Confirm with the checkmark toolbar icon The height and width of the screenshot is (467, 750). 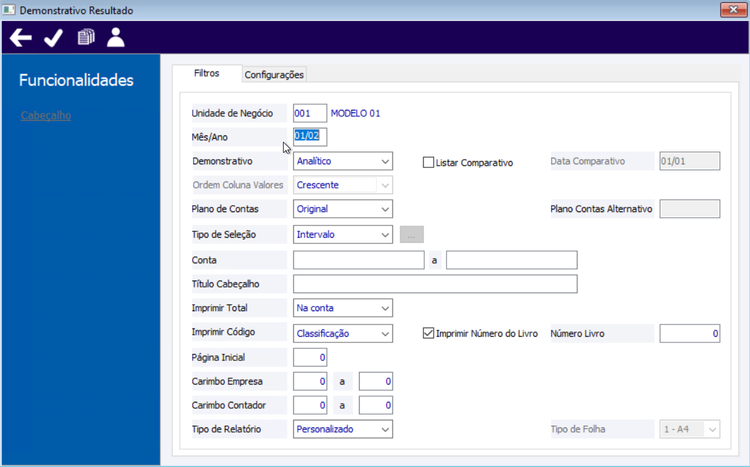pyautogui.click(x=53, y=38)
